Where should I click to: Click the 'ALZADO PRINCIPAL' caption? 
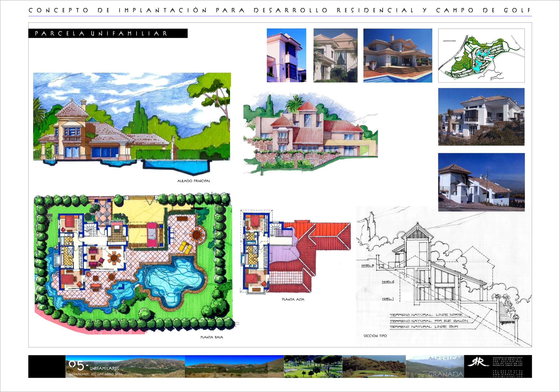pyautogui.click(x=194, y=181)
